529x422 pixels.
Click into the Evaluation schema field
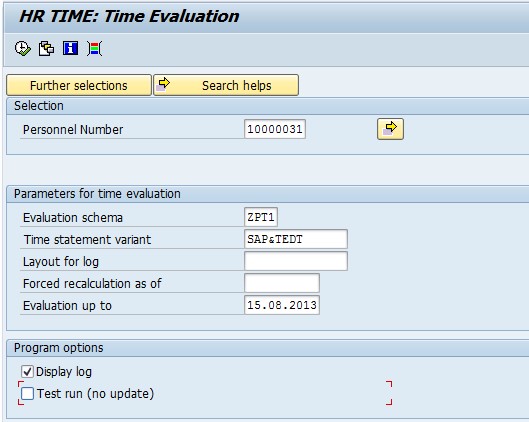tap(261, 217)
